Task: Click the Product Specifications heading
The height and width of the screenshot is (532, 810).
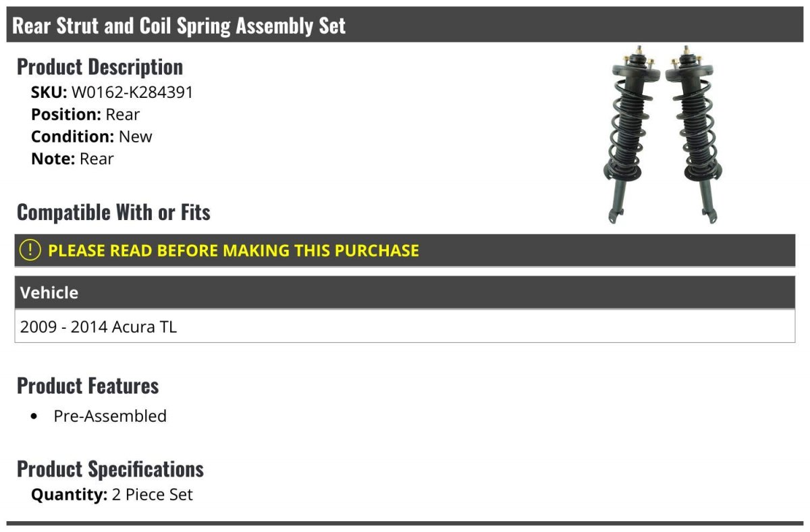Action: click(x=110, y=469)
